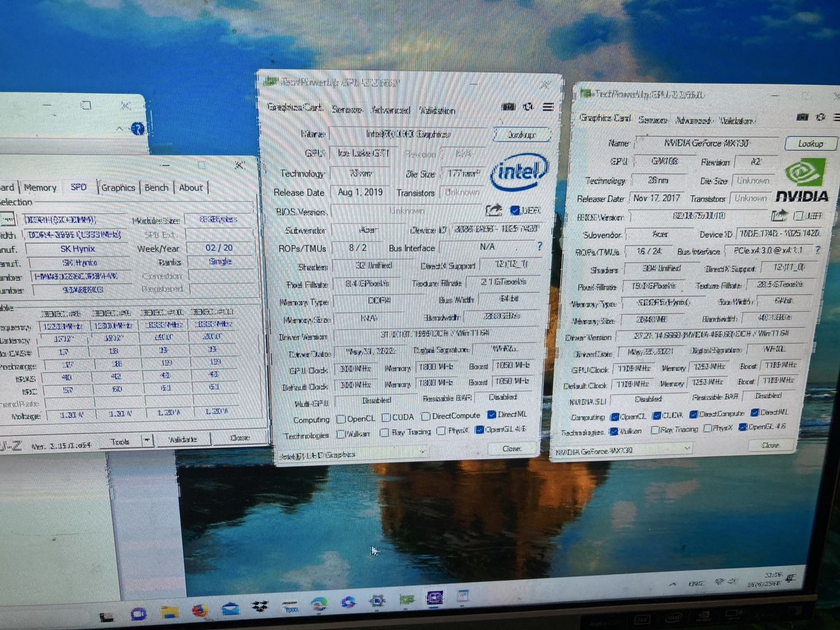
Task: Select the SPD tab in CPU-Z
Action: [78, 187]
